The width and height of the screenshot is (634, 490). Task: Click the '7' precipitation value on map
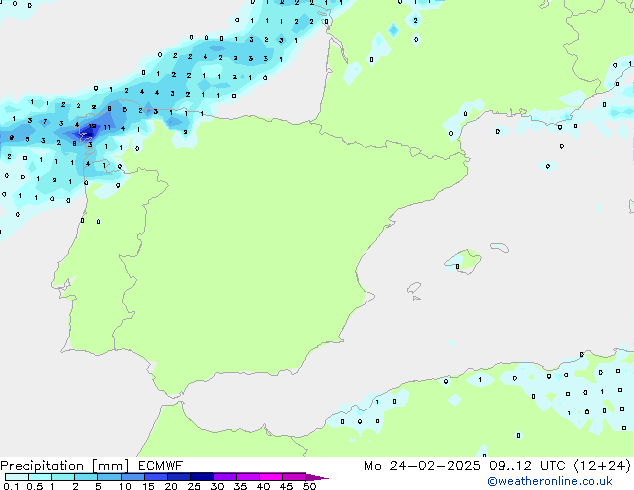45,121
